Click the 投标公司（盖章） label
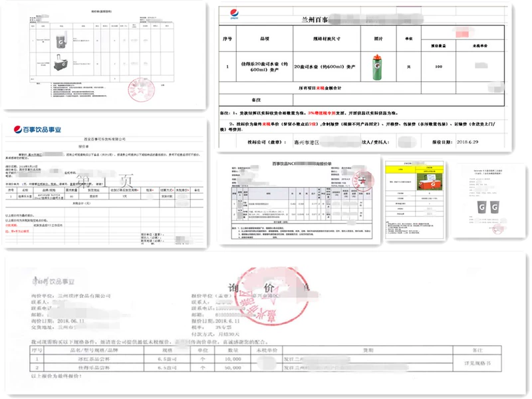This screenshot has height=399, width=532. tap(267, 142)
